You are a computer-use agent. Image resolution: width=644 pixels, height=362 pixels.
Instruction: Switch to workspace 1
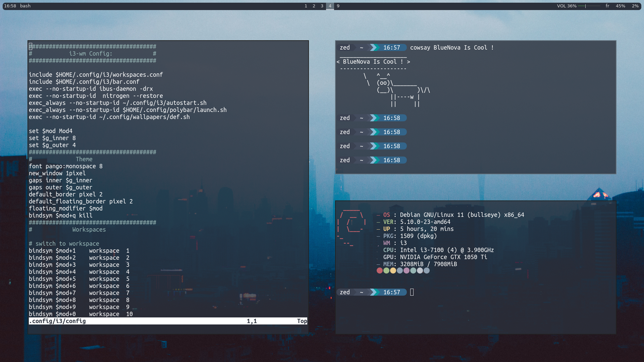click(x=306, y=6)
